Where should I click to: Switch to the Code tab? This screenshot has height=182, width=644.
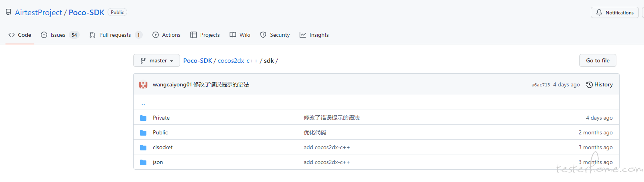coord(20,35)
